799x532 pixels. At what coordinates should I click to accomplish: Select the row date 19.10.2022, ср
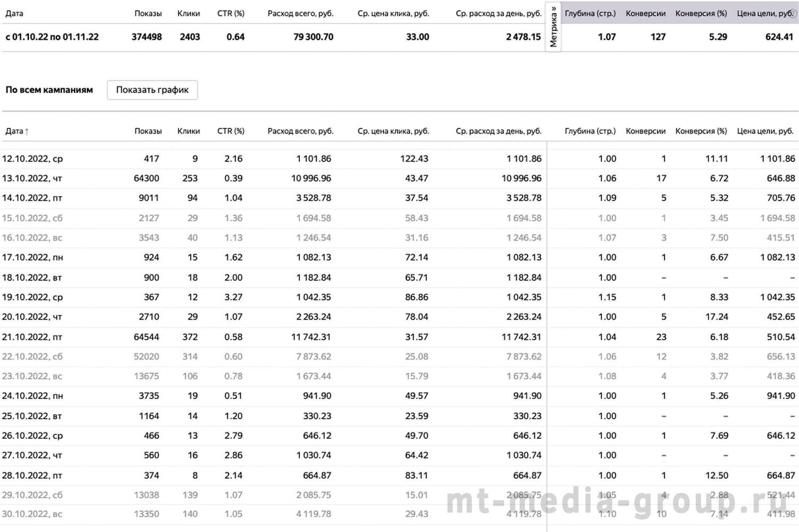tap(32, 298)
